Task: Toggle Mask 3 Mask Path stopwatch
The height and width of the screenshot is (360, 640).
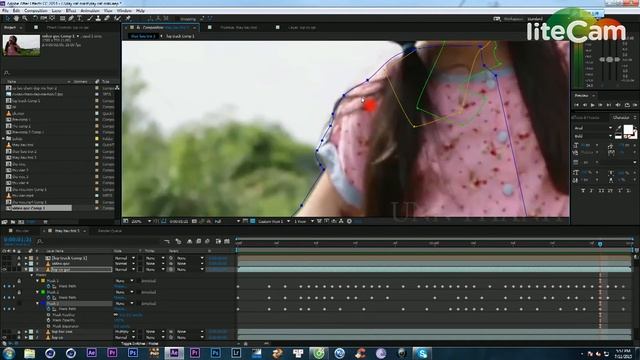Action: tap(48, 309)
